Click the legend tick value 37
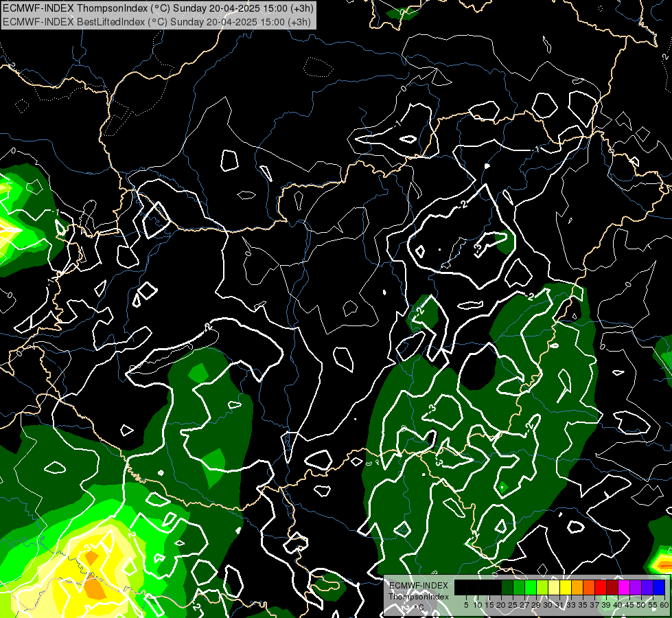 point(594,605)
